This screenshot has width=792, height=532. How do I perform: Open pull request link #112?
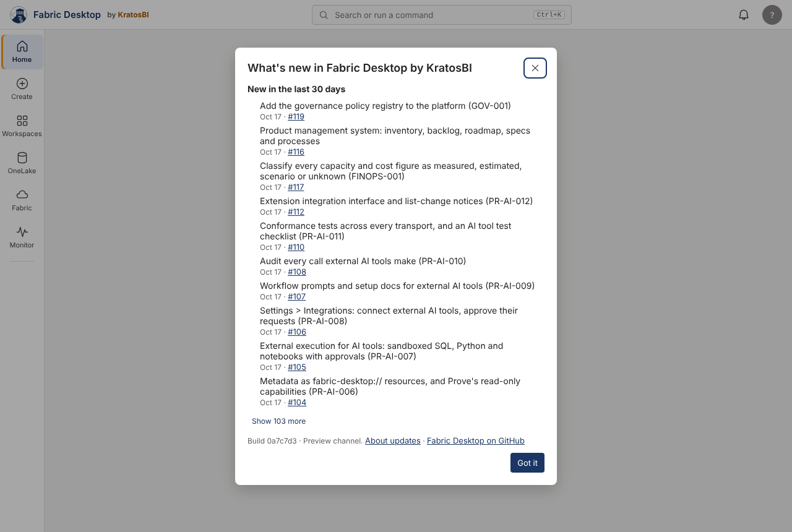pyautogui.click(x=296, y=212)
